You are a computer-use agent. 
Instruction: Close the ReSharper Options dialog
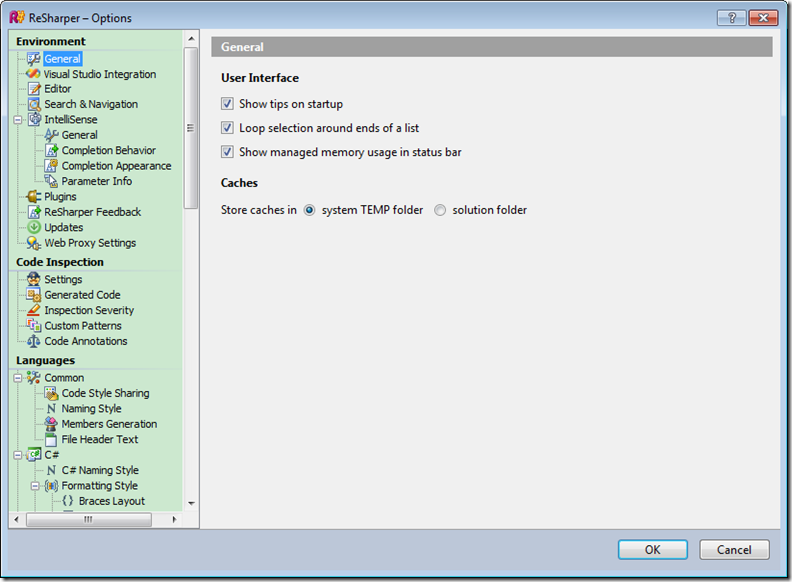coord(763,18)
